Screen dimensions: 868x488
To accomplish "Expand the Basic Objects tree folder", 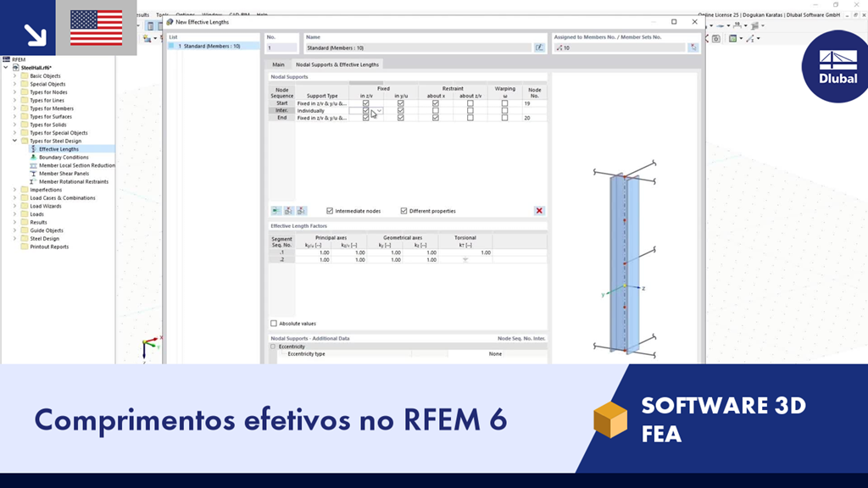I will coord(15,75).
